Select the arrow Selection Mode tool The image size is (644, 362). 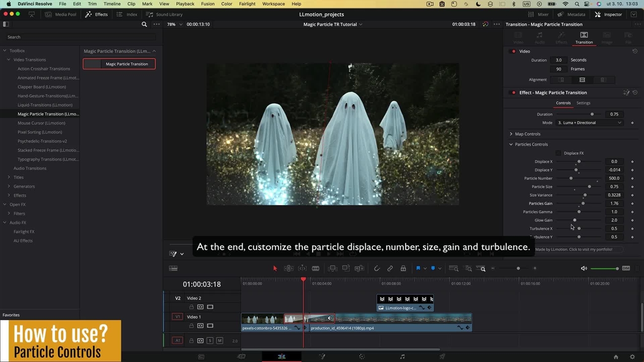pyautogui.click(x=275, y=268)
